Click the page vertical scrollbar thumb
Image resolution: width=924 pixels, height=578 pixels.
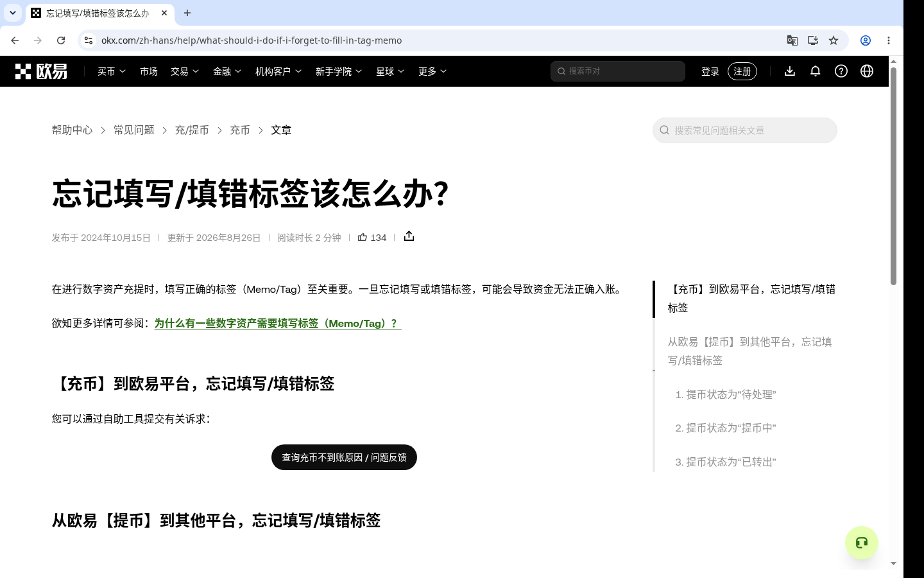pos(893,176)
